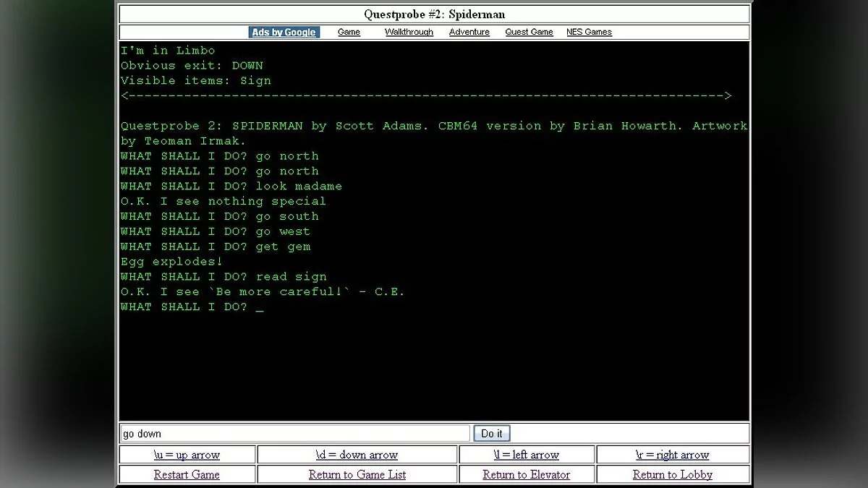Click the 'look madame' command line
This screenshot has width=868, height=488.
231,186
